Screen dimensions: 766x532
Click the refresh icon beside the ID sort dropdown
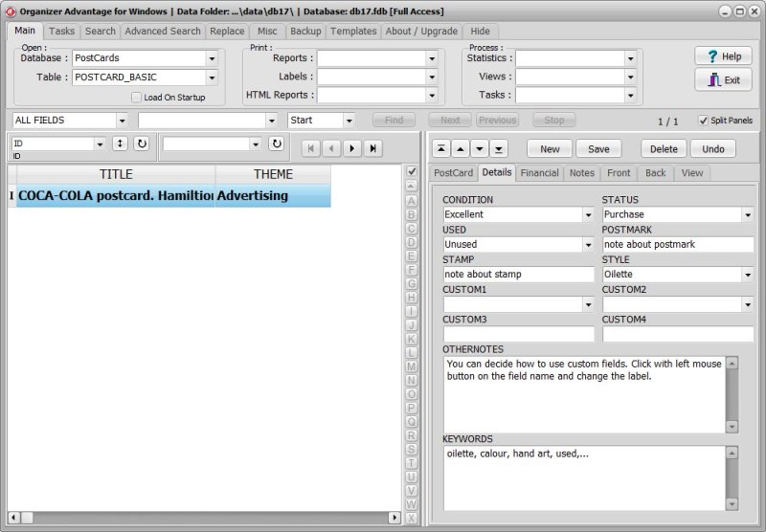(x=142, y=144)
